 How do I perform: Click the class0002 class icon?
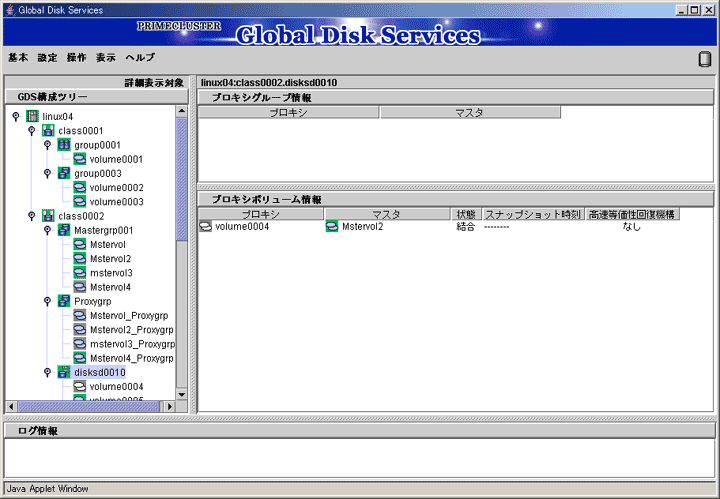point(48,216)
